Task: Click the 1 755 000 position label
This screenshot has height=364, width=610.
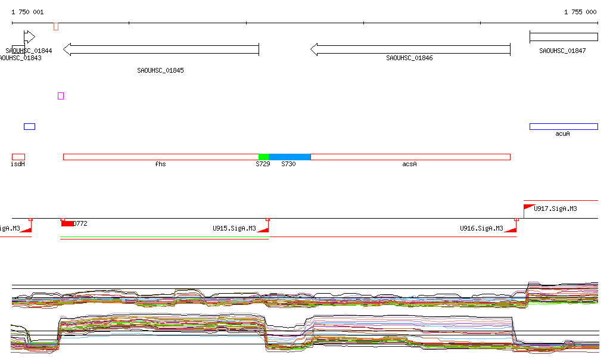Action: point(580,12)
